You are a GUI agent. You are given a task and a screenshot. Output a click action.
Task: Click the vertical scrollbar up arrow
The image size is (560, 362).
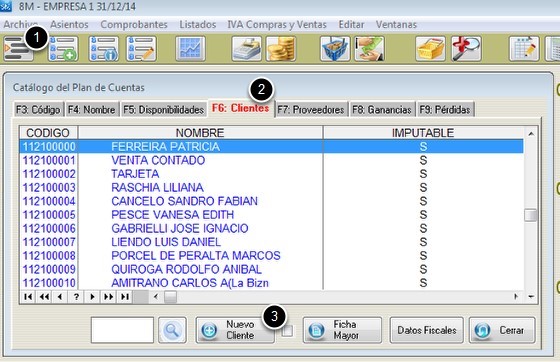click(531, 134)
